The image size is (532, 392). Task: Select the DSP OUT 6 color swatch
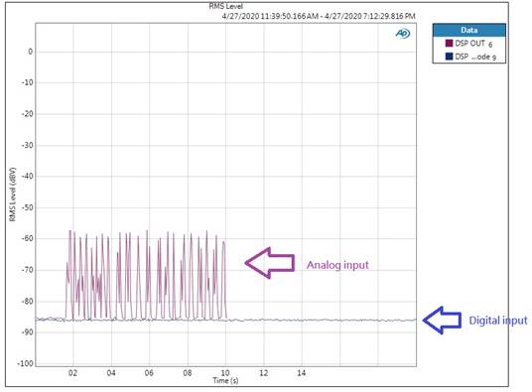450,43
